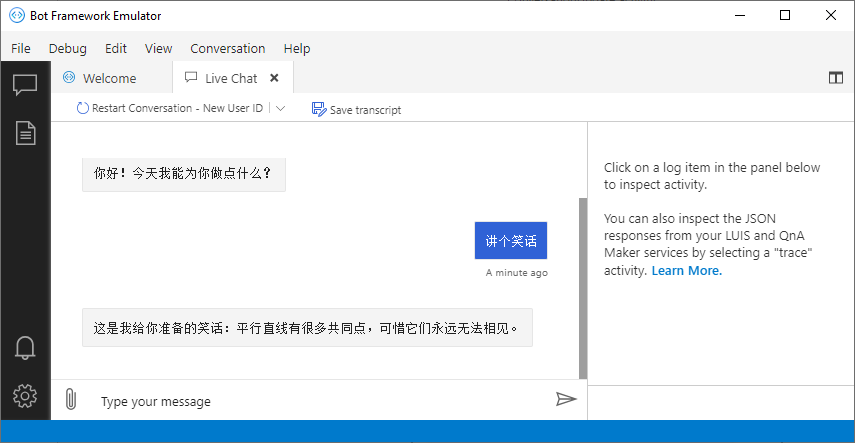Click the send message arrow icon
Viewport: 855px width, 443px height.
click(566, 400)
